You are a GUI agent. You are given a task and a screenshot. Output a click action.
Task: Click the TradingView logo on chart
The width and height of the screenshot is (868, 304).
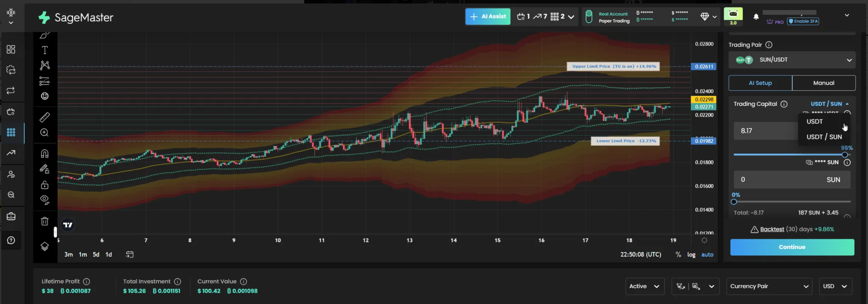pyautogui.click(x=68, y=225)
